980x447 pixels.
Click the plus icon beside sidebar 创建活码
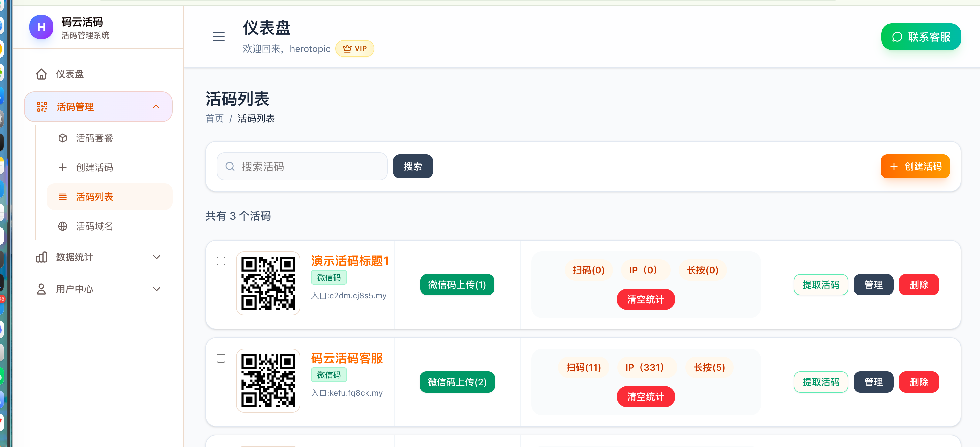pos(63,167)
